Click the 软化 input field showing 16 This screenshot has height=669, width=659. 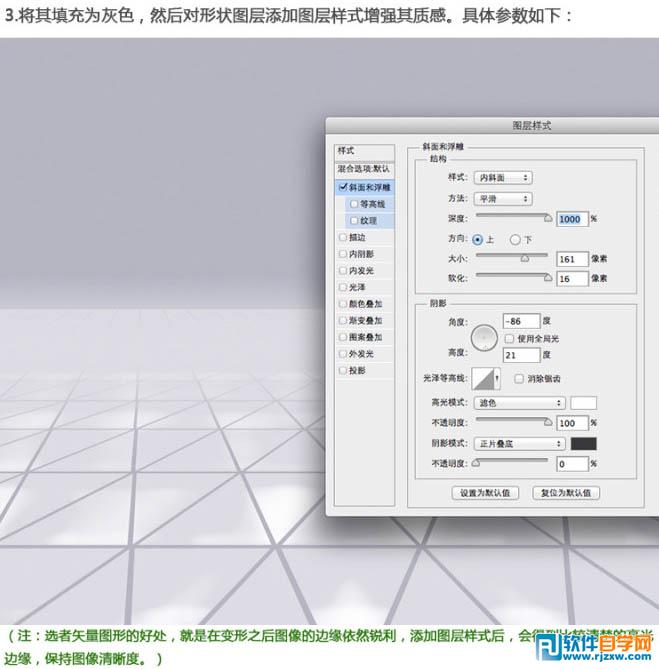(572, 279)
